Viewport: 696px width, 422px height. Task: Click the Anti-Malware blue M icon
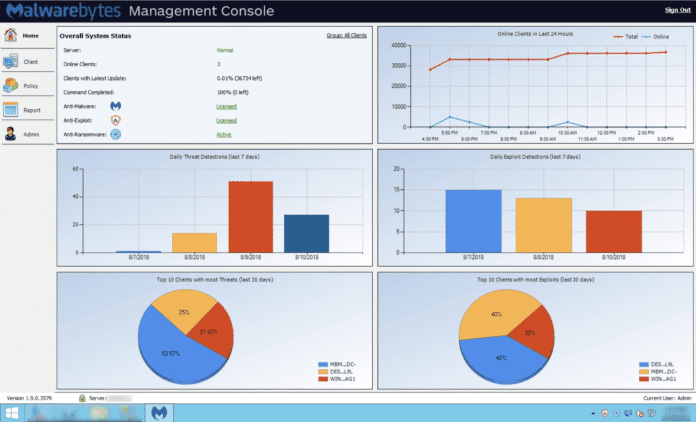coord(115,106)
